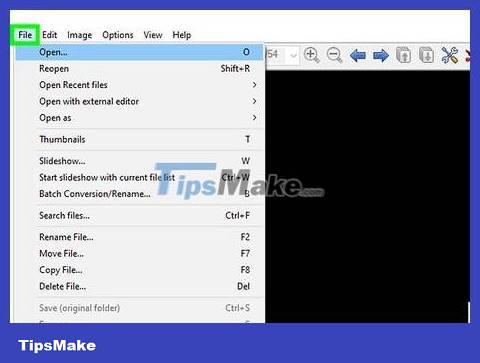Choose Thumbnails from the menu

[x=139, y=139]
